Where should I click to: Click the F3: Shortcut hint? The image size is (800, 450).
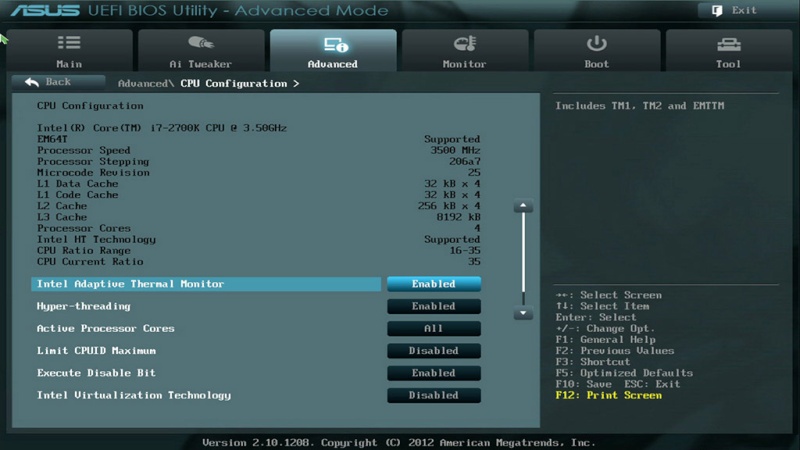[593, 362]
